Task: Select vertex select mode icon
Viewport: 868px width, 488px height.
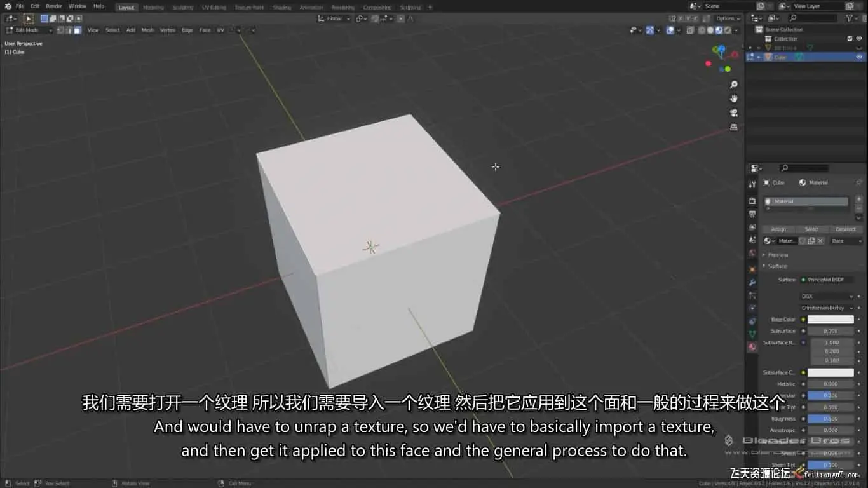Action: [61, 30]
